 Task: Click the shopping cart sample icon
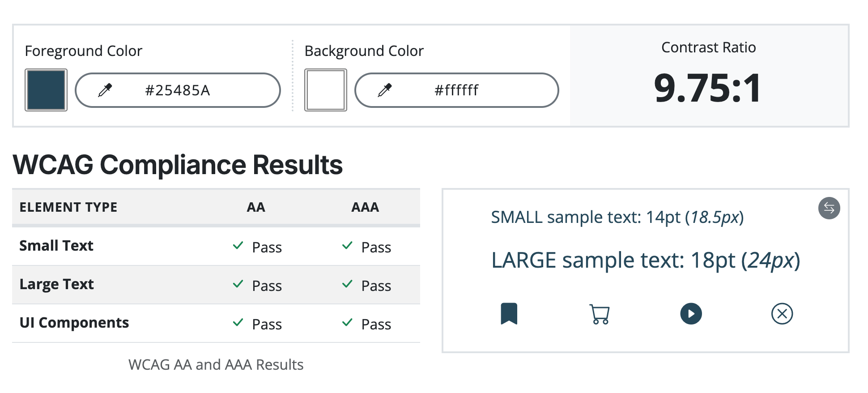click(x=600, y=314)
